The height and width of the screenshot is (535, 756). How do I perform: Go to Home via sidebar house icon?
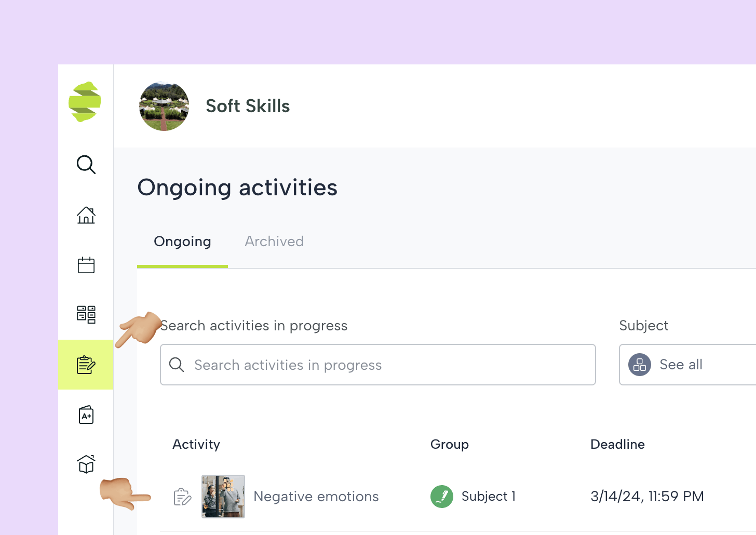click(86, 215)
